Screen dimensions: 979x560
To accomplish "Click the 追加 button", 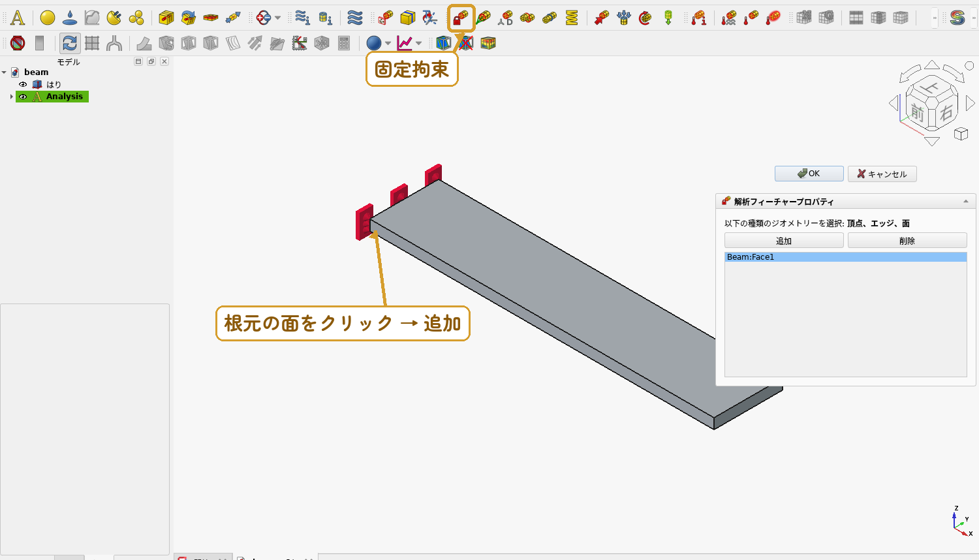I will pos(784,241).
